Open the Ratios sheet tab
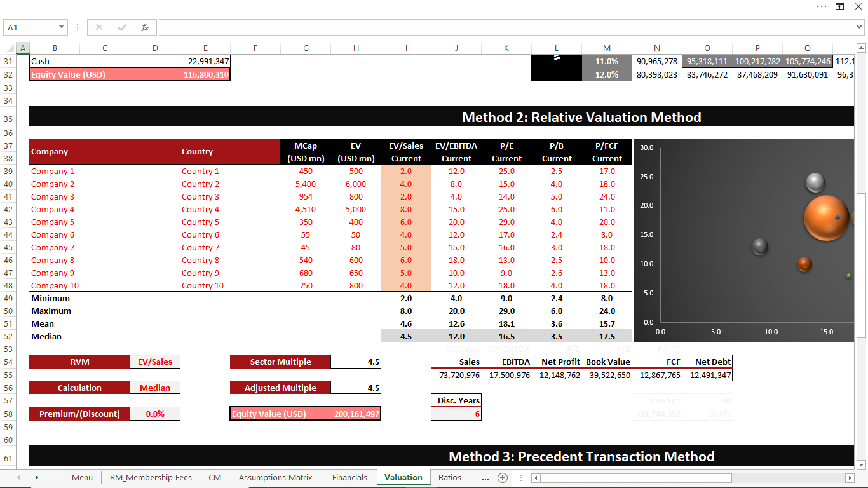This screenshot has width=868, height=488. [x=450, y=477]
